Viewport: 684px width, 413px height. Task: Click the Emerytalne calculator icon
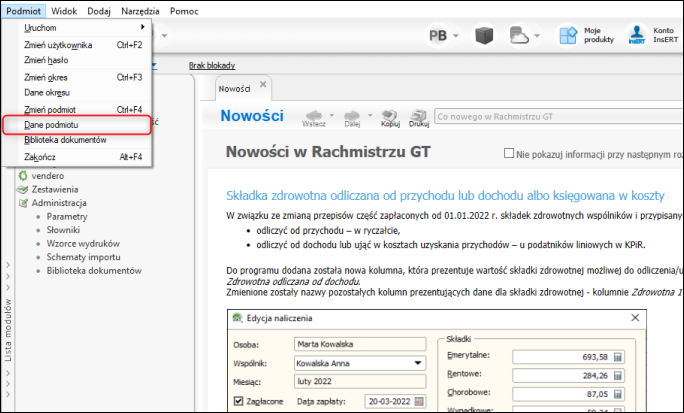coord(617,357)
